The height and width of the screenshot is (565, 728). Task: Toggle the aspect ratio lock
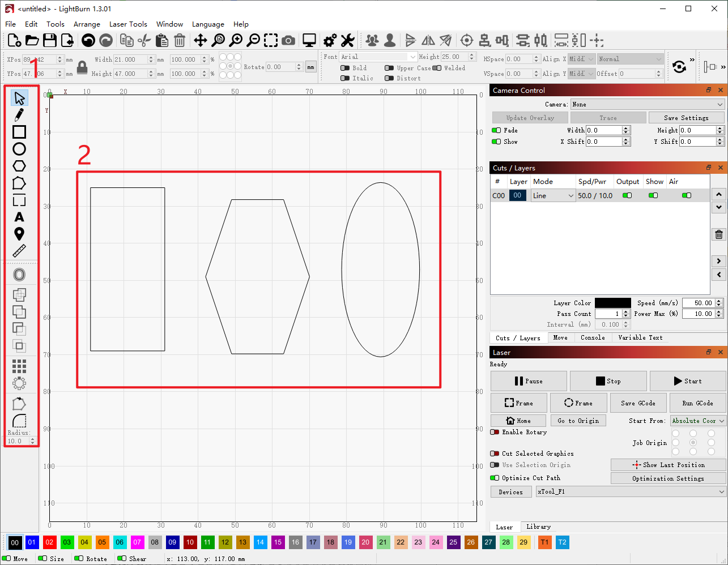82,67
